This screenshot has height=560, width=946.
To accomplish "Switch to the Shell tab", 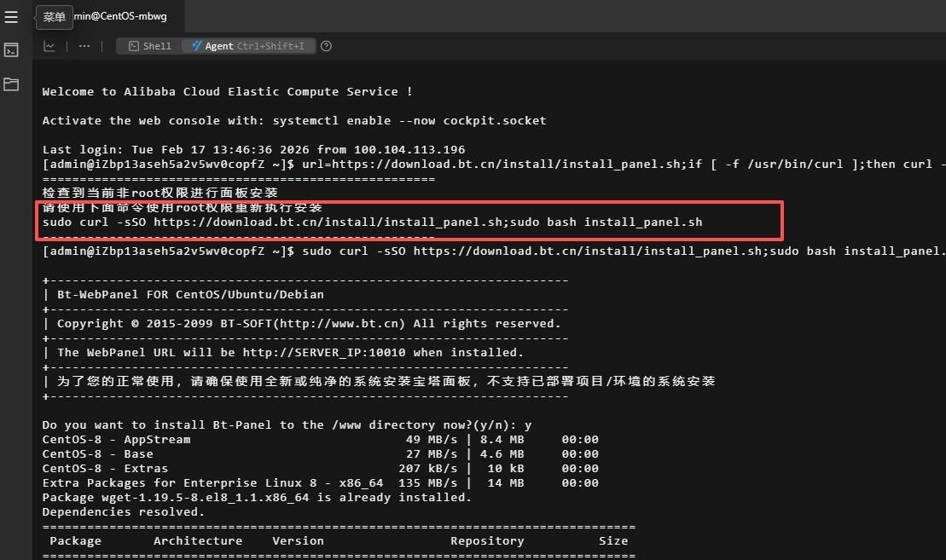I will coord(149,46).
